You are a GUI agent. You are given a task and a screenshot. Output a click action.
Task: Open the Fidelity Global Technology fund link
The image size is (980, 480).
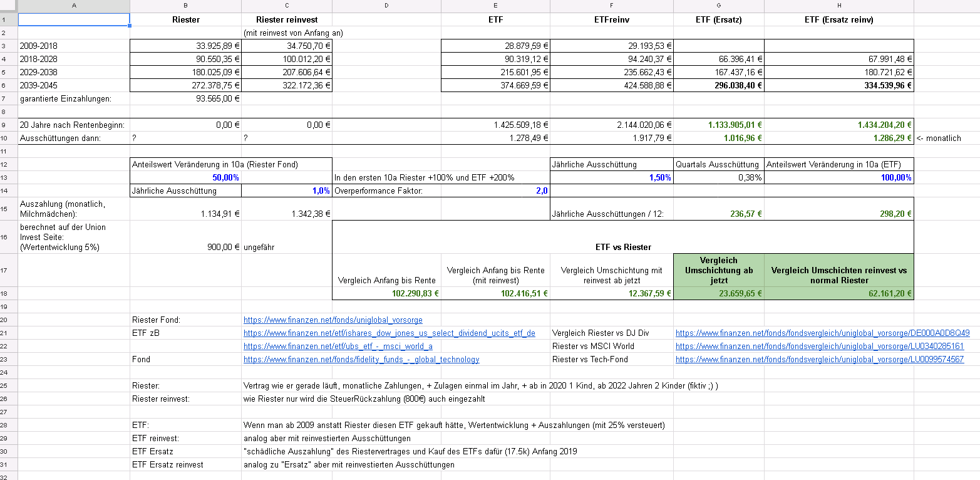pos(361,360)
